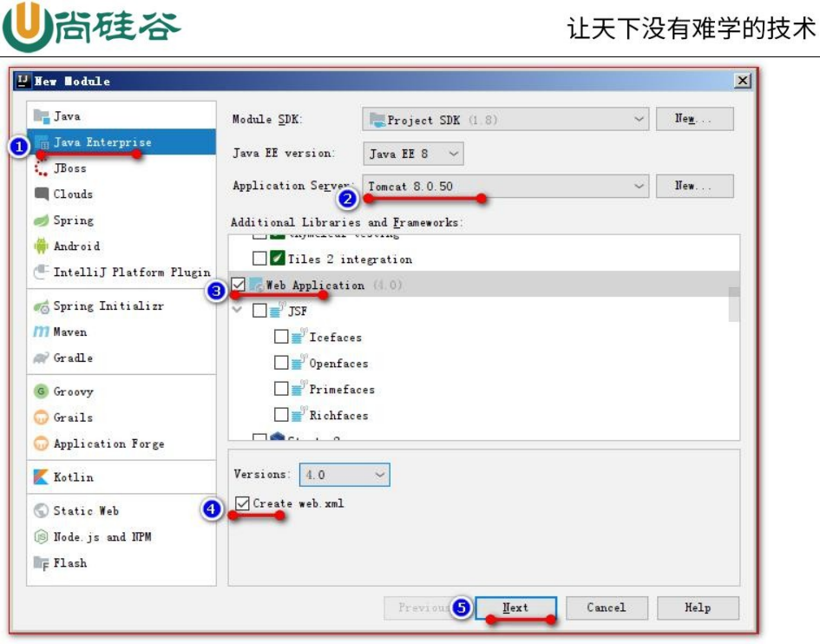Open the Java EE version dropdown
This screenshot has height=644, width=820.
tap(413, 154)
